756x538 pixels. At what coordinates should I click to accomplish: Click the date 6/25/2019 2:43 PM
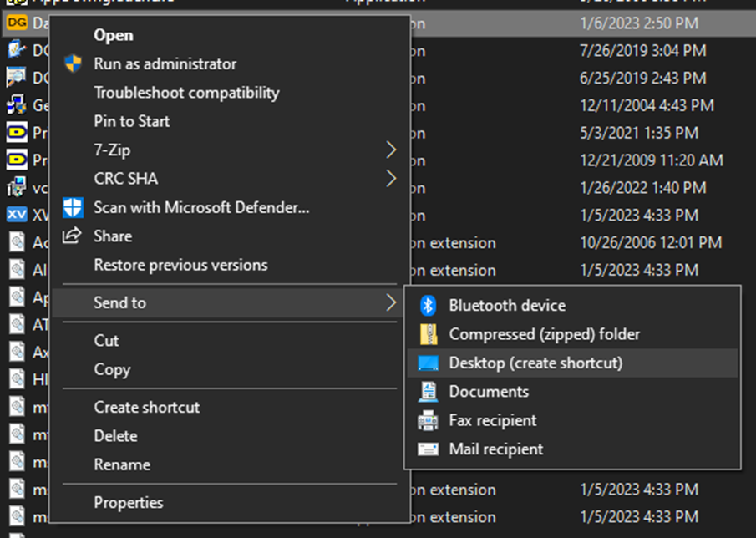pos(642,78)
